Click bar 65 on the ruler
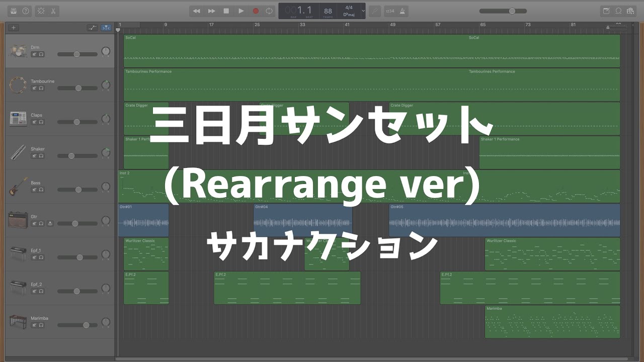Screen dimensions: 644x362 482,25
